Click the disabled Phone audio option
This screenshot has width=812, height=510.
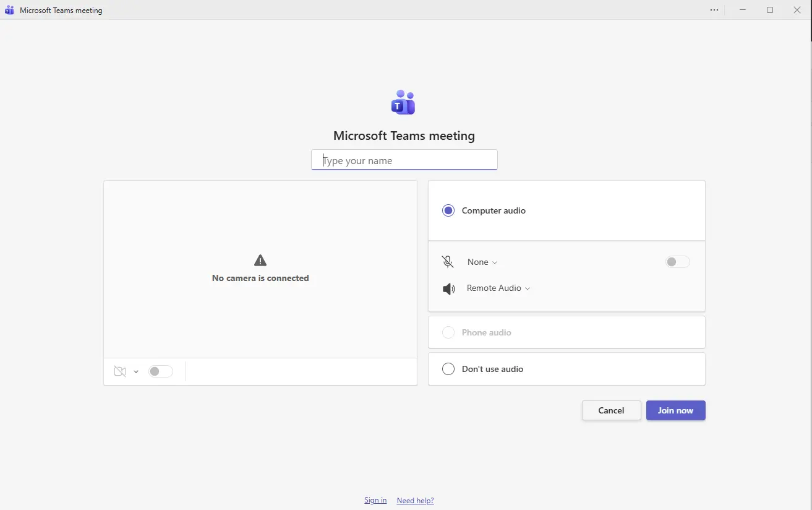[x=448, y=332]
